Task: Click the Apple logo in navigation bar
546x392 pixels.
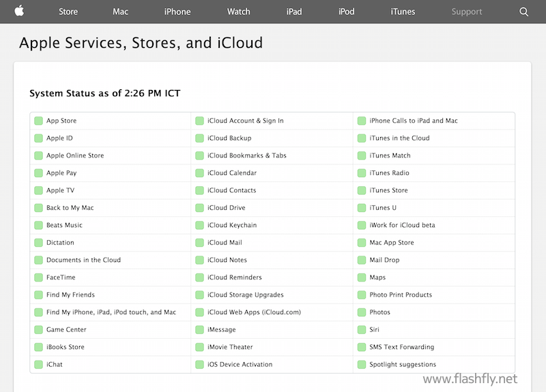Action: (20, 11)
